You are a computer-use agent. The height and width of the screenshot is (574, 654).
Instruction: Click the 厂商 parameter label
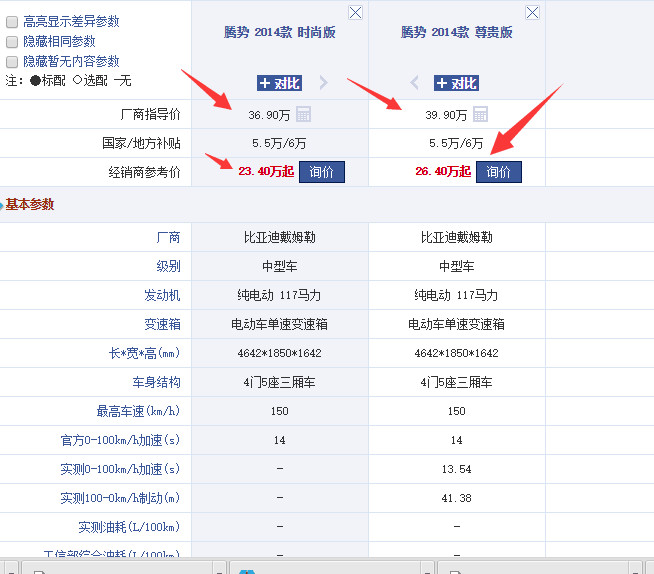pyautogui.click(x=168, y=237)
